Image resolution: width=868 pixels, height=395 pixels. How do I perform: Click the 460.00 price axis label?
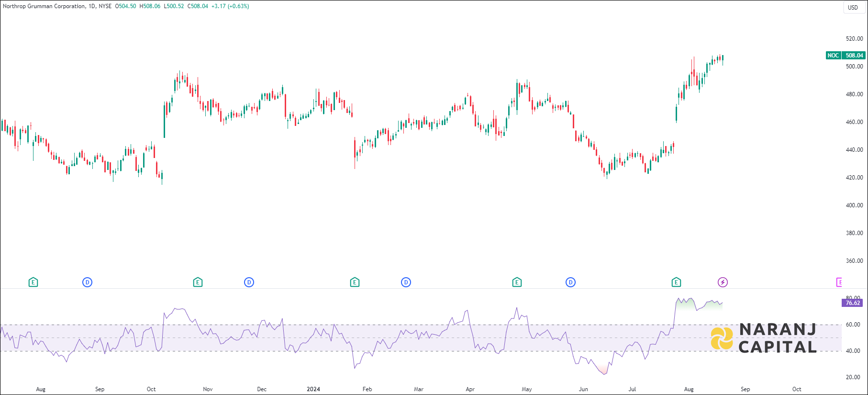854,122
